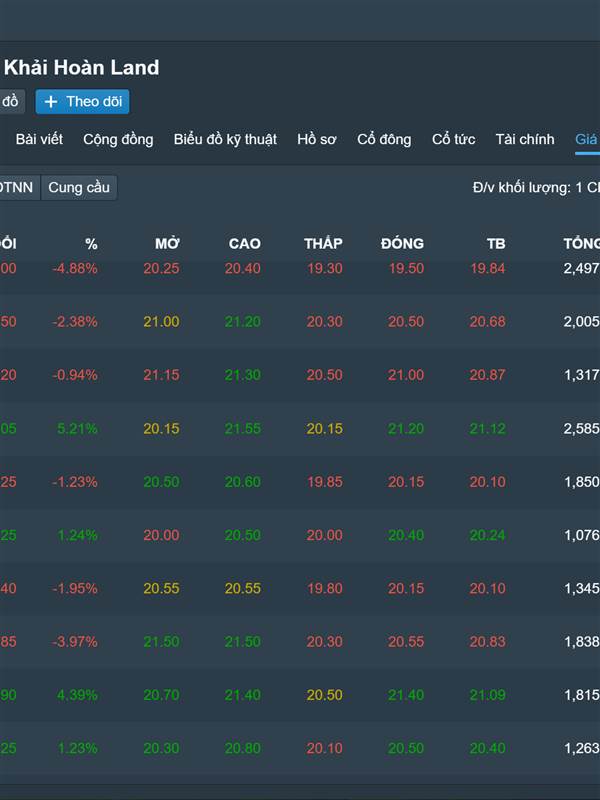Click the average price 20.24
Viewport: 600px width, 800px height.
(488, 535)
